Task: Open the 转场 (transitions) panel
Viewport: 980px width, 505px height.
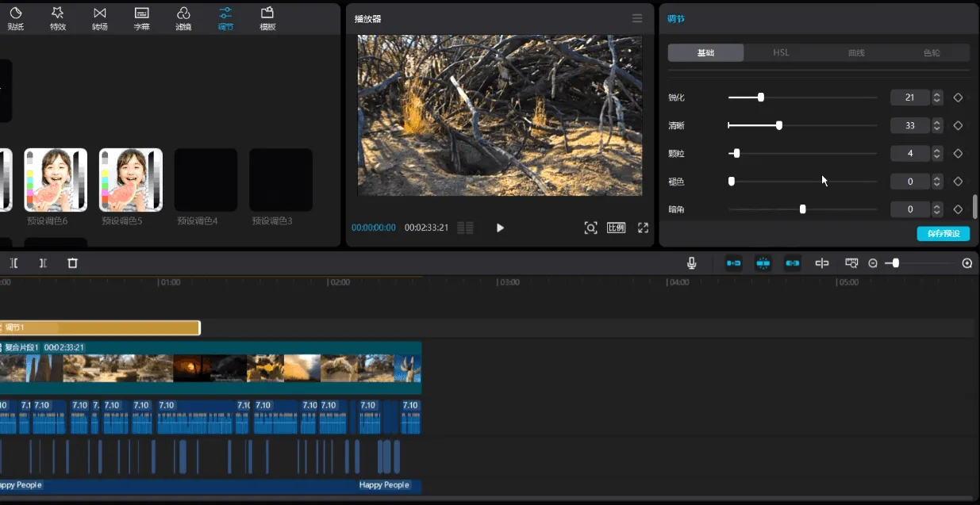Action: coord(99,18)
